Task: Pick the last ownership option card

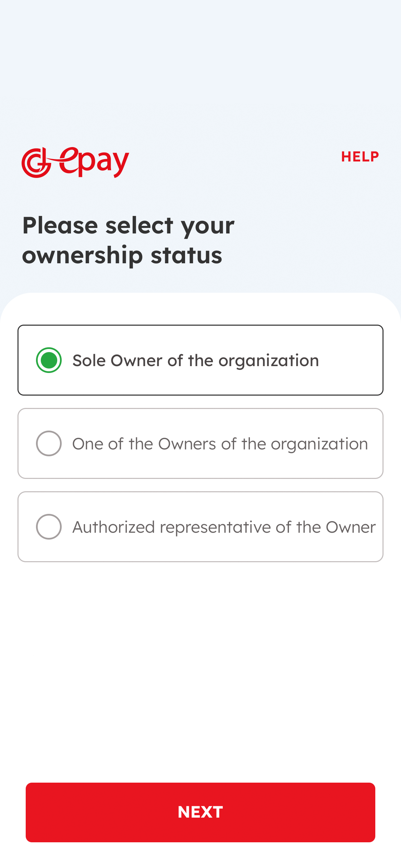Action: pos(200,527)
